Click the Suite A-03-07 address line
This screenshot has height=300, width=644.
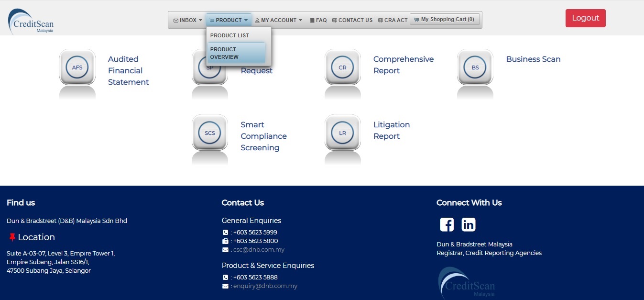(61, 254)
